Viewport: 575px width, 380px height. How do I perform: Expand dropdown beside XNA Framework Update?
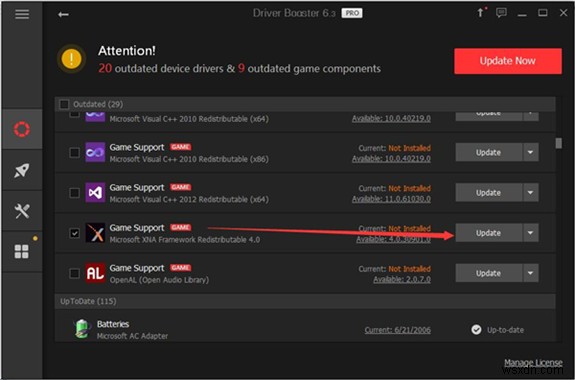[x=531, y=233]
